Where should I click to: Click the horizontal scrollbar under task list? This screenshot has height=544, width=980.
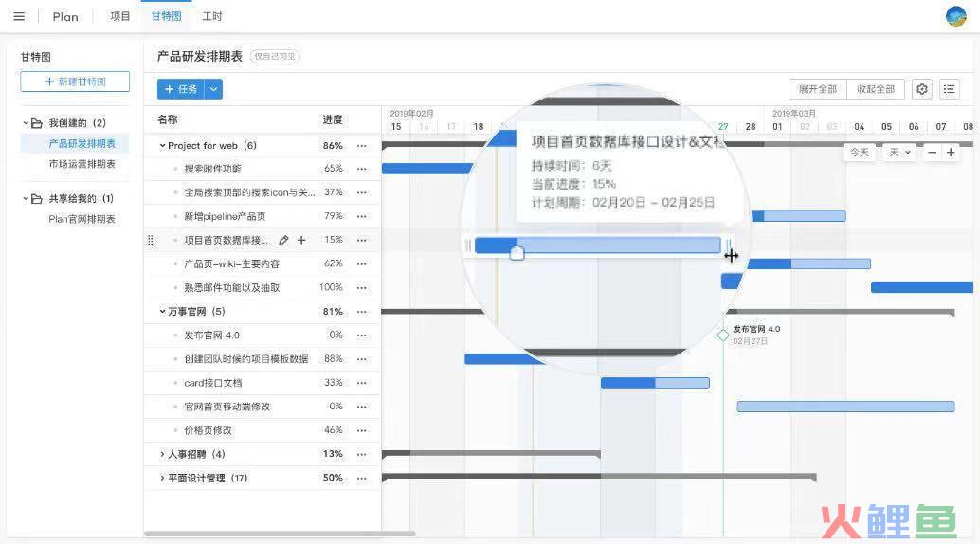click(x=280, y=534)
